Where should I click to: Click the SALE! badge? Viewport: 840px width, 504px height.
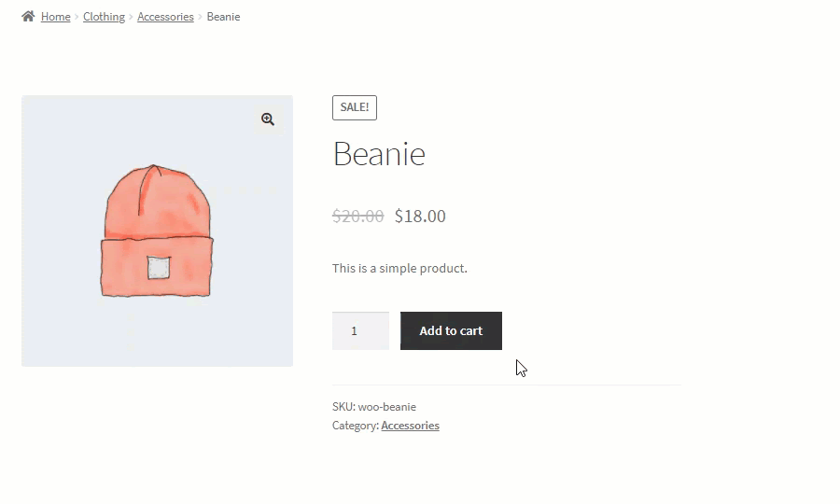(355, 107)
